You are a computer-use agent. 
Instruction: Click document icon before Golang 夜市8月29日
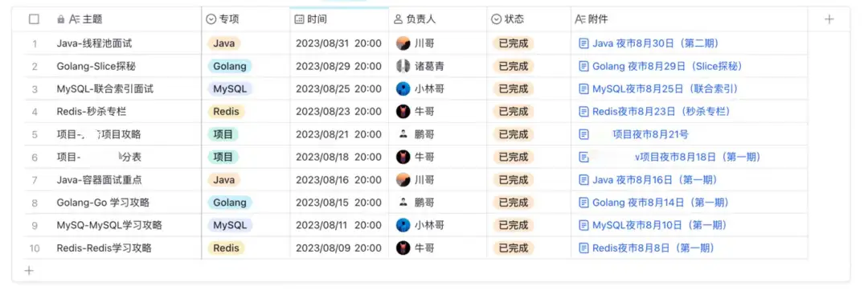tap(583, 67)
